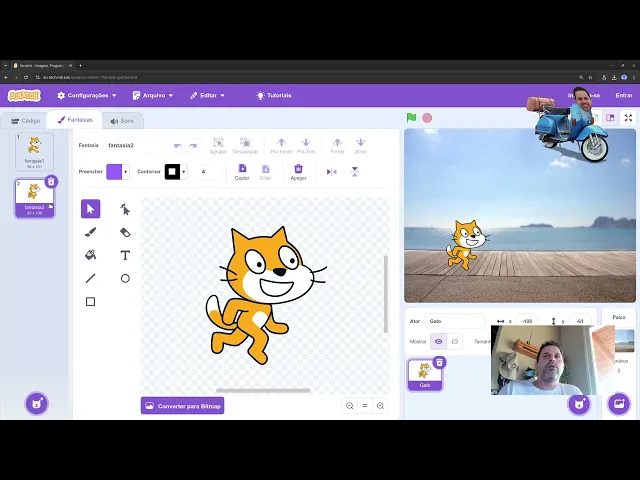The image size is (640, 480).
Task: Click the Apagar trash icon
Action: (x=298, y=172)
